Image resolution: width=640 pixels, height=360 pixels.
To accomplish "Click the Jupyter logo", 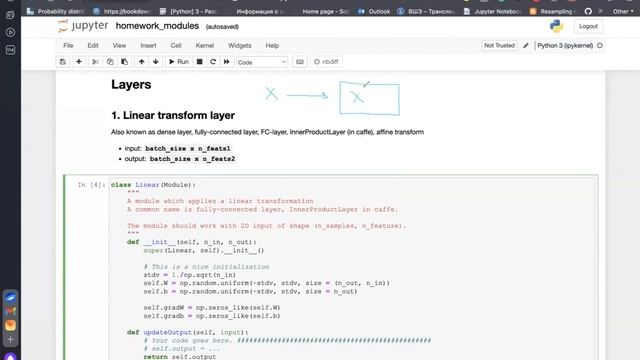I will pyautogui.click(x=83, y=26).
